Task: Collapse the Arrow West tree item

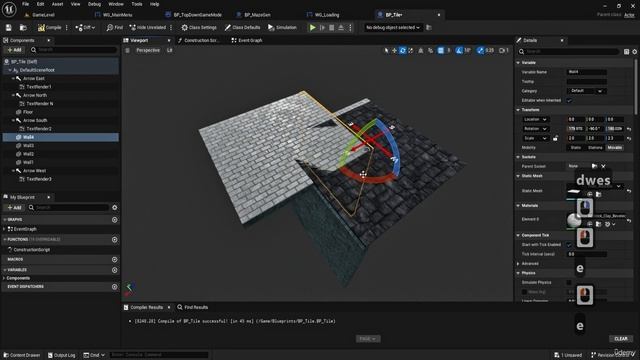Action: (13, 171)
